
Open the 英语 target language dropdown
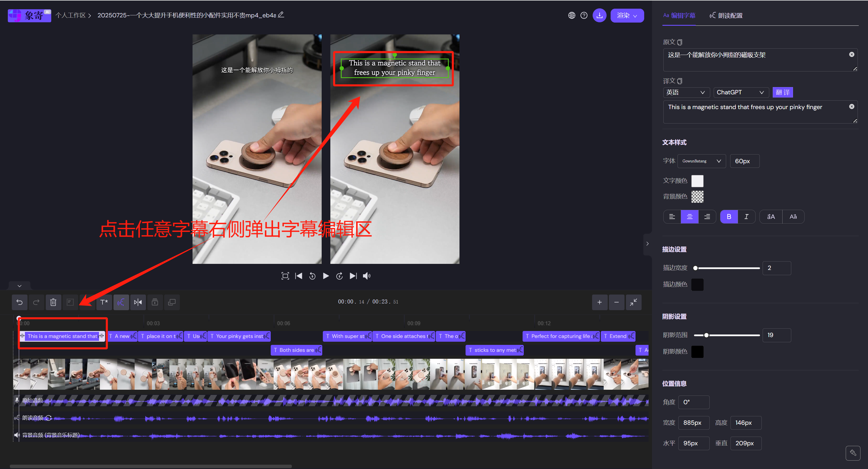tap(686, 92)
